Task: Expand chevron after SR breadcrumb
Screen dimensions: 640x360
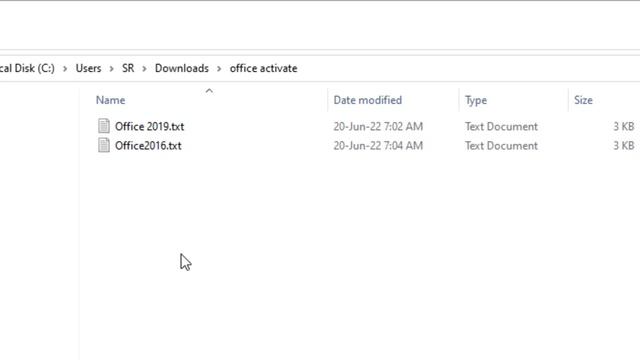Action: point(144,69)
